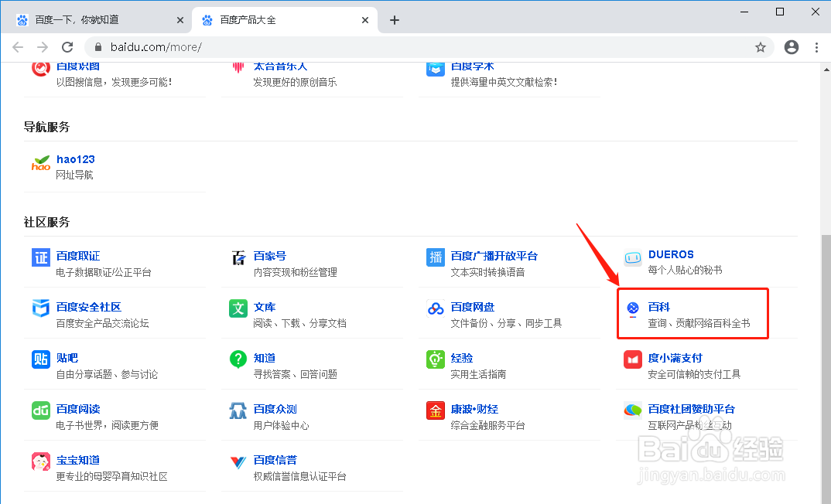Open a new browser tab
This screenshot has width=831, height=504.
[395, 20]
